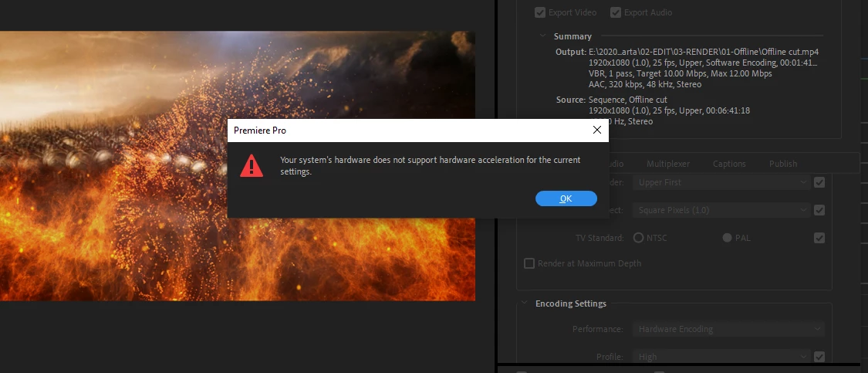Click the output path Offline cut.mp4
The image size is (868, 373).
tap(704, 52)
